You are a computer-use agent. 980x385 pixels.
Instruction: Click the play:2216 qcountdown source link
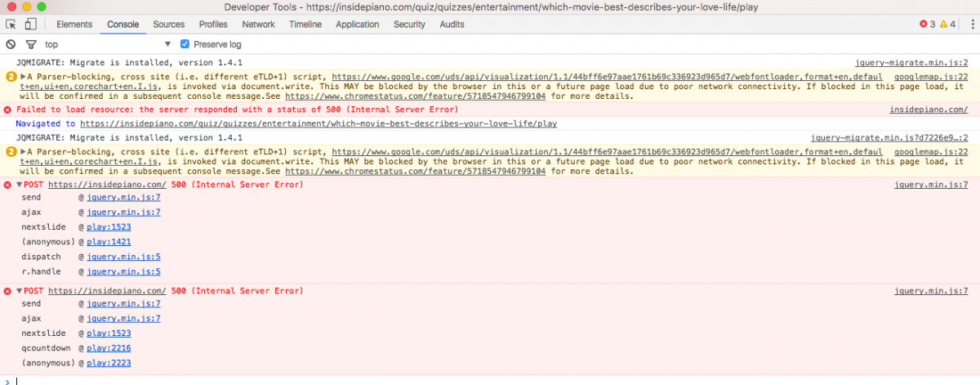coord(109,348)
